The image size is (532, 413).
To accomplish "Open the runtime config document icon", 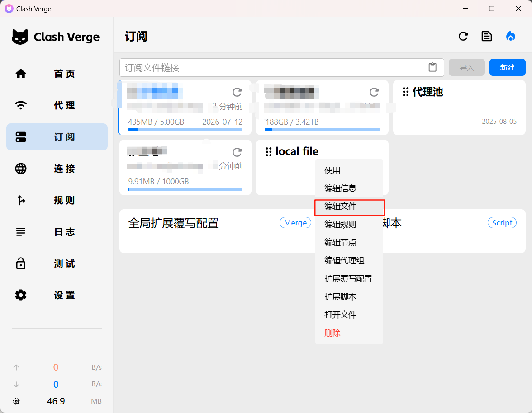I will (x=487, y=37).
